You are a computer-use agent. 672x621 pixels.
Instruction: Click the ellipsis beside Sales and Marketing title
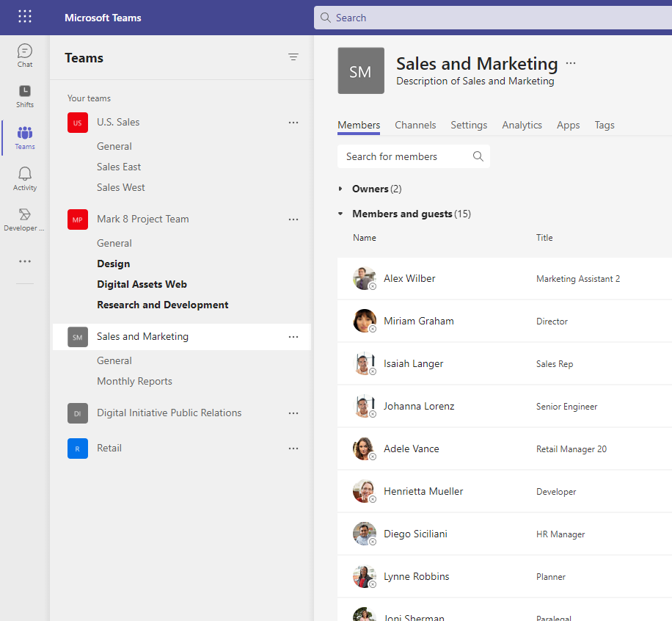pyautogui.click(x=571, y=63)
